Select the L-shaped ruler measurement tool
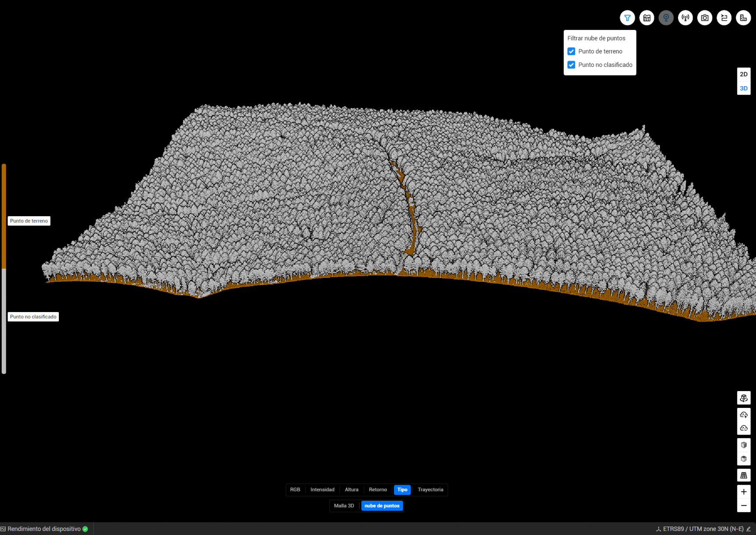Viewport: 756px width, 535px height. 743,18
